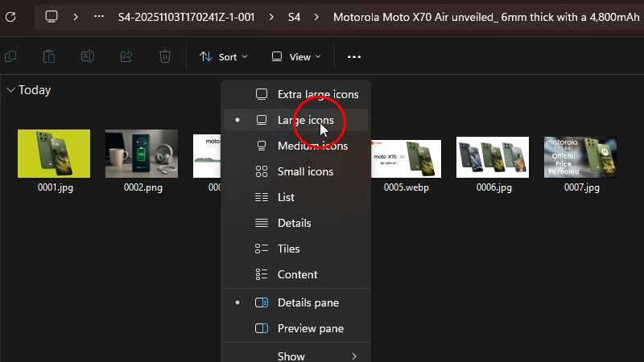This screenshot has height=362, width=644.
Task: Click the Refresh icon in the address bar
Action: [10, 17]
